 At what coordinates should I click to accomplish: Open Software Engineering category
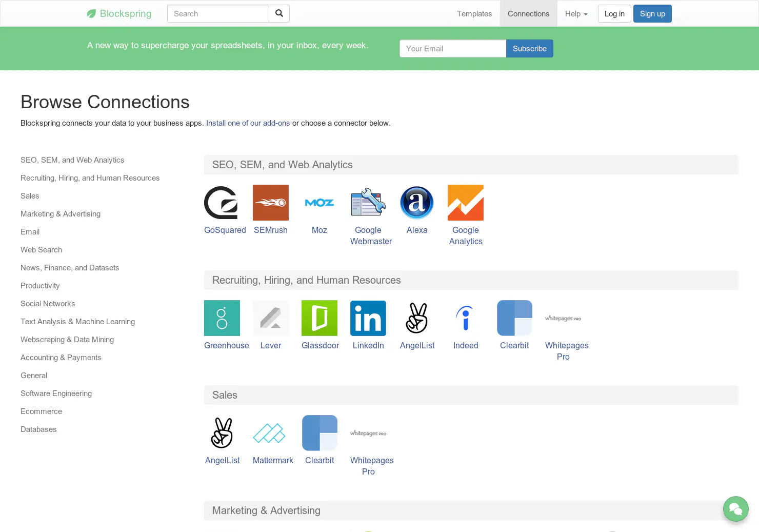[56, 393]
